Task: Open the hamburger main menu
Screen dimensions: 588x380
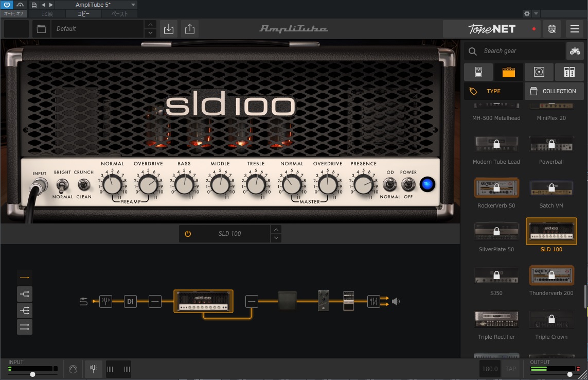Action: click(575, 29)
